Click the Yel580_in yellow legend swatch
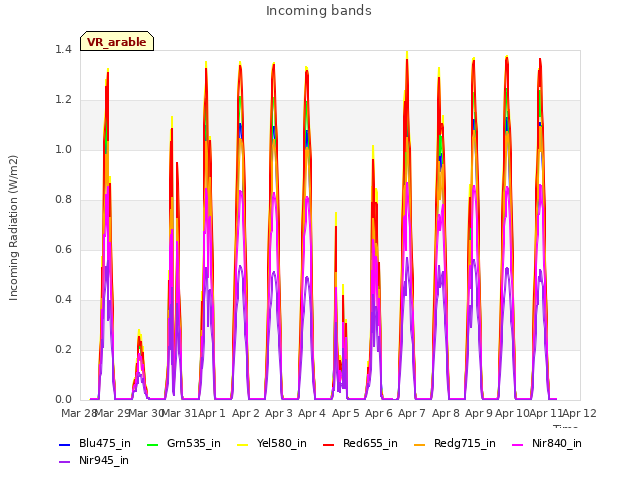Screen dimensions: 640x480 pyautogui.click(x=242, y=444)
